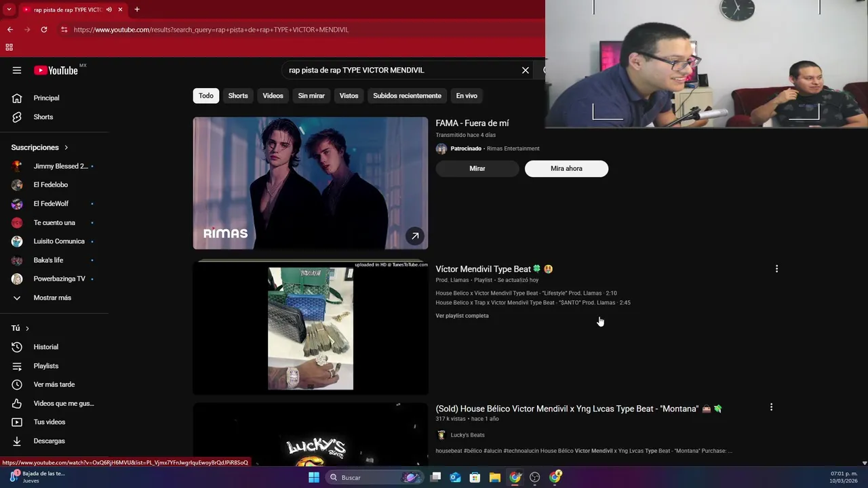This screenshot has height=488, width=868.
Task: Select the Vistos filter chip
Action: tap(349, 96)
